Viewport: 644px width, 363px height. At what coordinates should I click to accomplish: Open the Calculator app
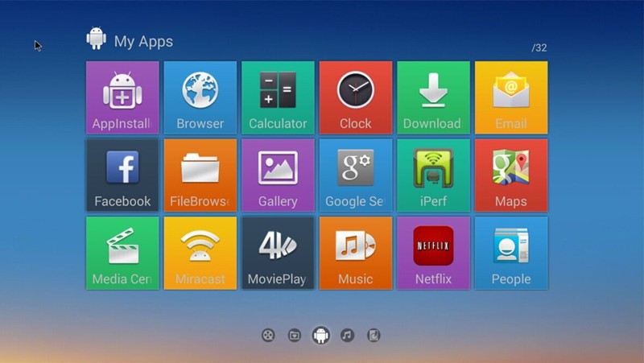[278, 97]
